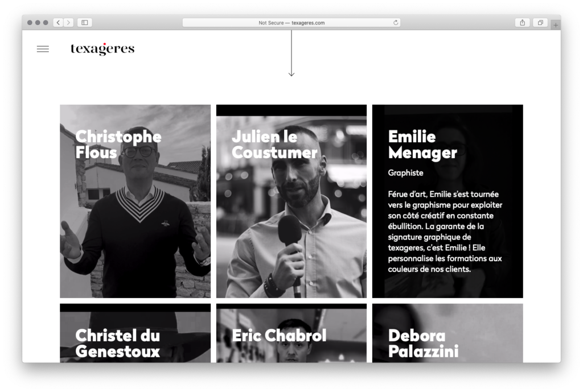Screen dimensions: 583x392
Task: Click the "Férue d'art" description paragraph
Action: coord(445,232)
